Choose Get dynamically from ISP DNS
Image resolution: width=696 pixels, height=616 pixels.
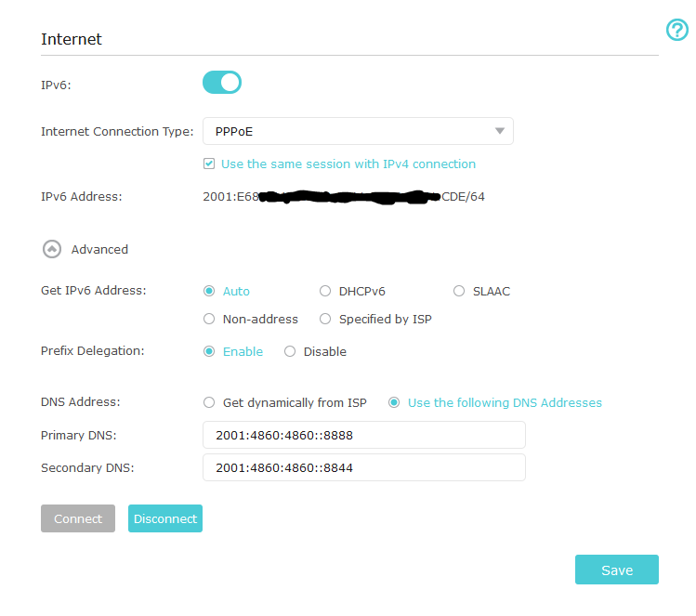pos(209,402)
